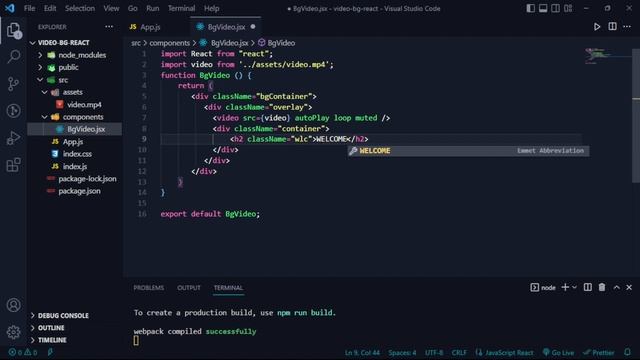Open errors and warnings count in status bar

[x=23, y=352]
